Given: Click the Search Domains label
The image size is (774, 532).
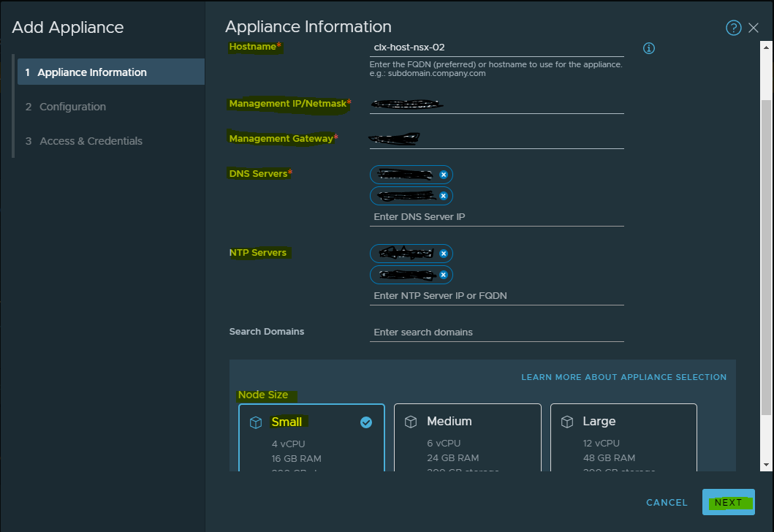Looking at the screenshot, I should [x=267, y=332].
